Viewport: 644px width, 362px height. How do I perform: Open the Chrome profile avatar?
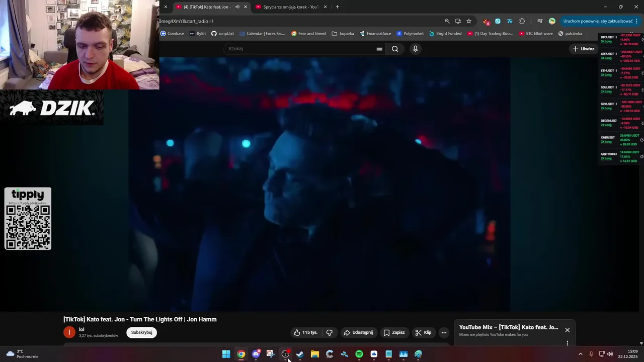[552, 21]
